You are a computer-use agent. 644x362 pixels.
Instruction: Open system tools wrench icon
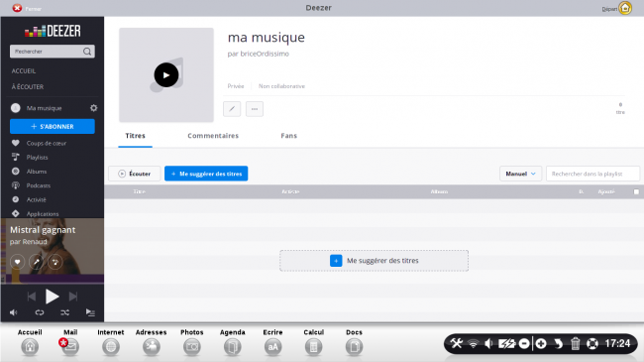457,343
